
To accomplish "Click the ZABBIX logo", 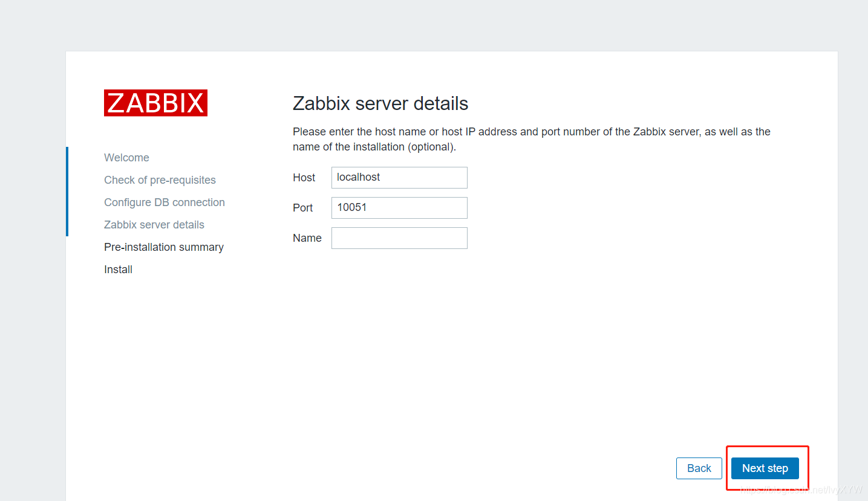I will [155, 103].
